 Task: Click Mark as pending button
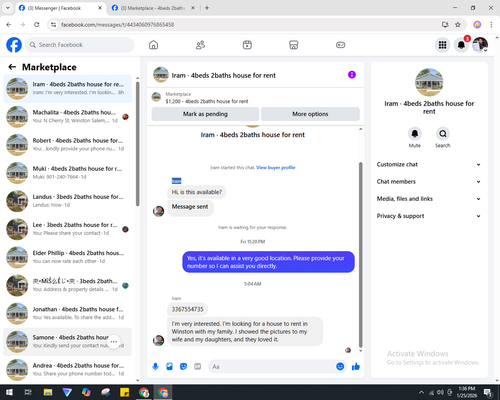coord(205,114)
